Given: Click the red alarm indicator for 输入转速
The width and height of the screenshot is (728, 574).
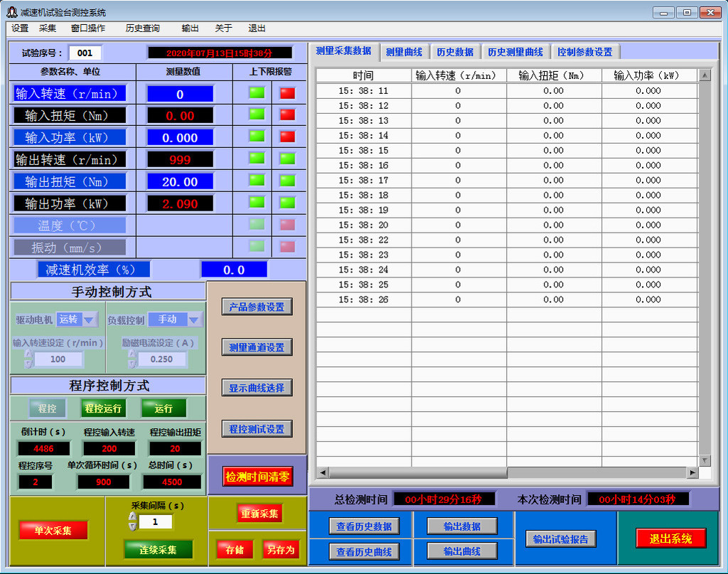Looking at the screenshot, I should pos(287,93).
